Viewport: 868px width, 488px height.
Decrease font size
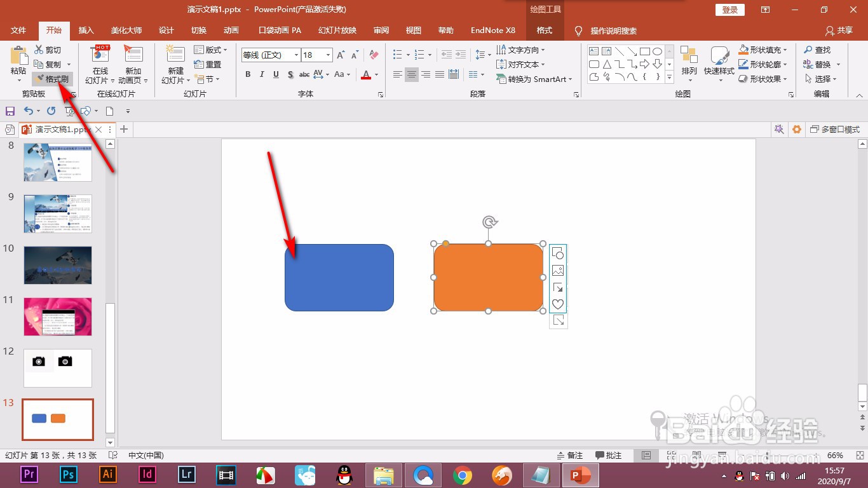pos(355,55)
